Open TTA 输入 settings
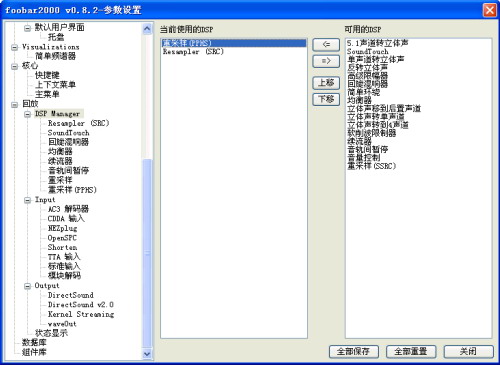Screen dimensions: 500x365 click(64, 257)
